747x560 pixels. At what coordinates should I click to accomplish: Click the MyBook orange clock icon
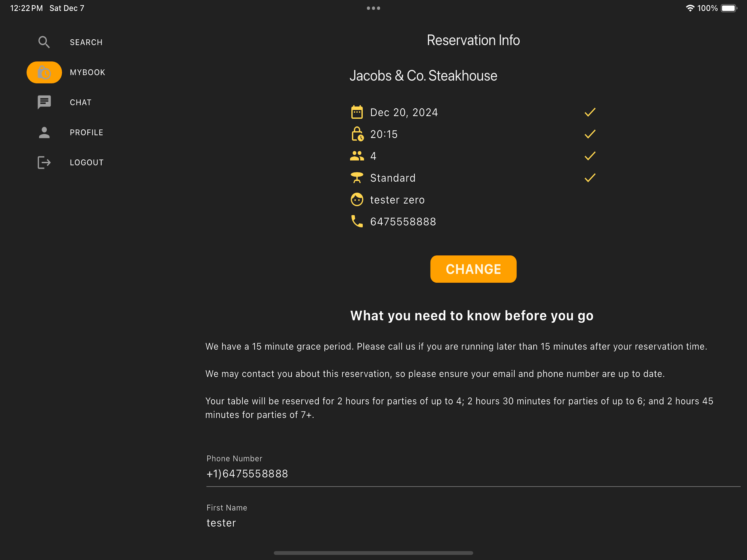click(44, 72)
